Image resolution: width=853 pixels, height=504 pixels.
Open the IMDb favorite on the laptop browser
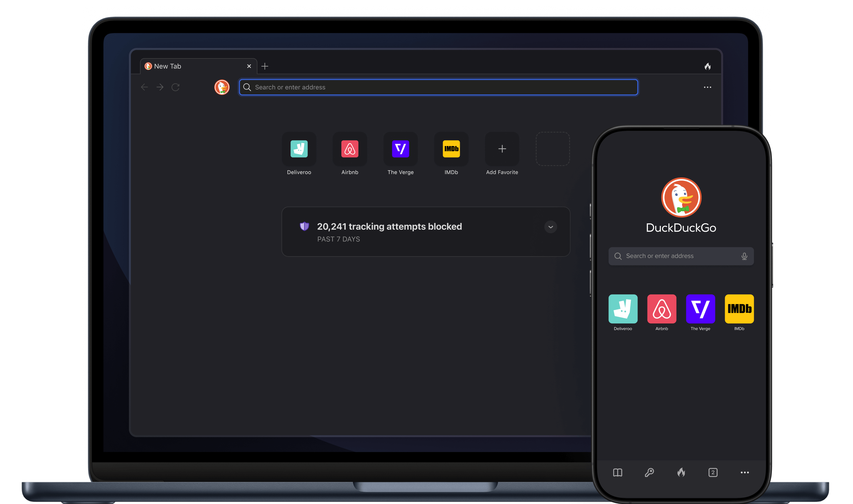tap(451, 149)
